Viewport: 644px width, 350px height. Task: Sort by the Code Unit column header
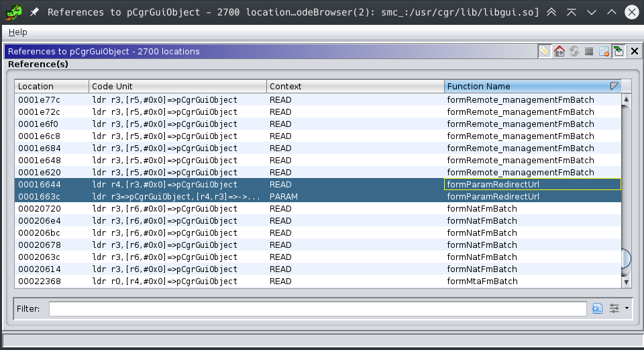click(178, 86)
